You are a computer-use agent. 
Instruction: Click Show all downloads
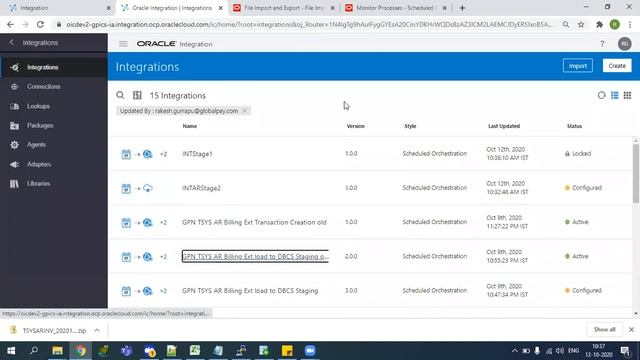click(604, 329)
